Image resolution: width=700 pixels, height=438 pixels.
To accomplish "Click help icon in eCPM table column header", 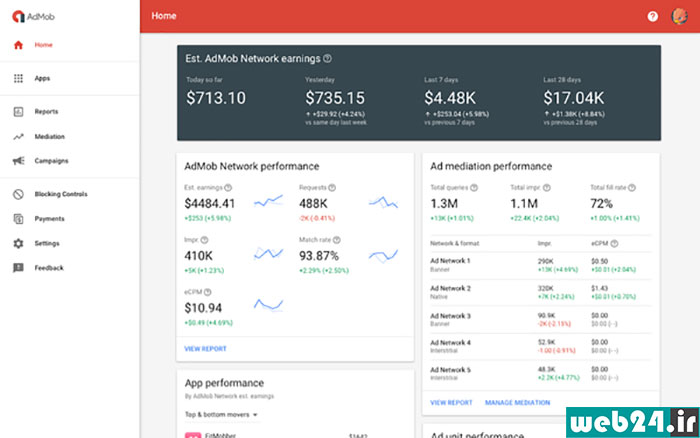I will click(614, 243).
